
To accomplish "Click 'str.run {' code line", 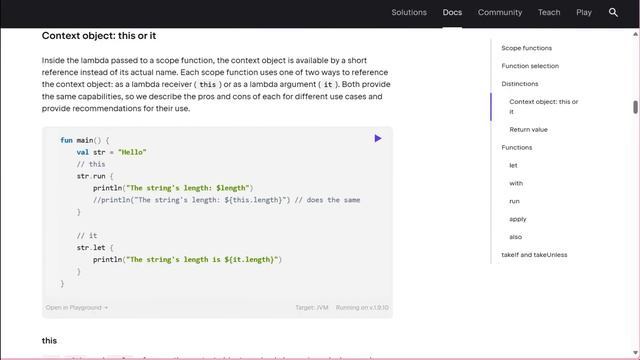I will click(95, 176).
